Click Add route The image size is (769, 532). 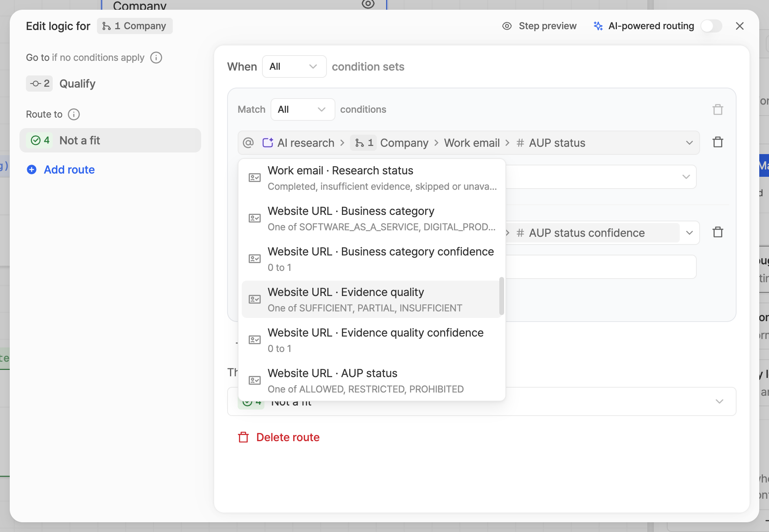point(61,169)
